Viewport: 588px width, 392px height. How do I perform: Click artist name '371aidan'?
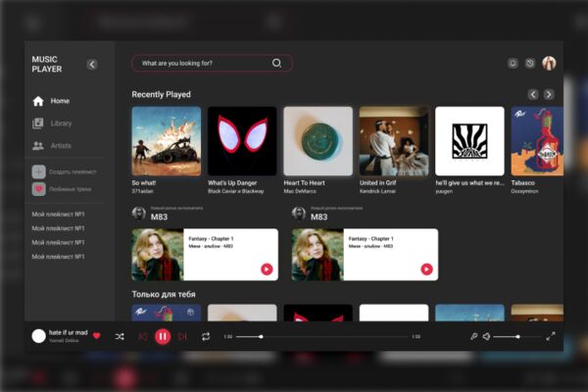[x=142, y=191]
